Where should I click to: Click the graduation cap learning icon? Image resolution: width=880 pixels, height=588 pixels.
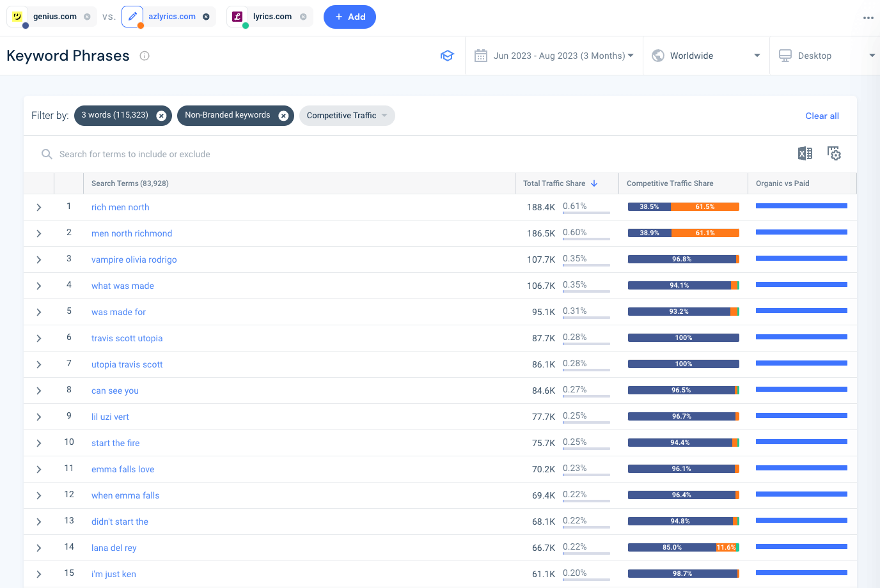click(447, 56)
